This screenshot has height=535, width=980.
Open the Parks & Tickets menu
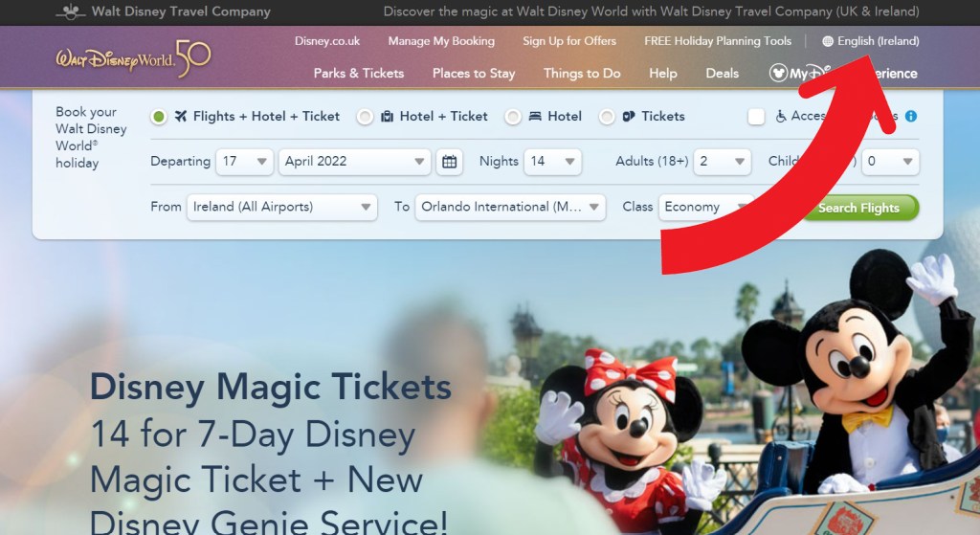[x=358, y=74]
